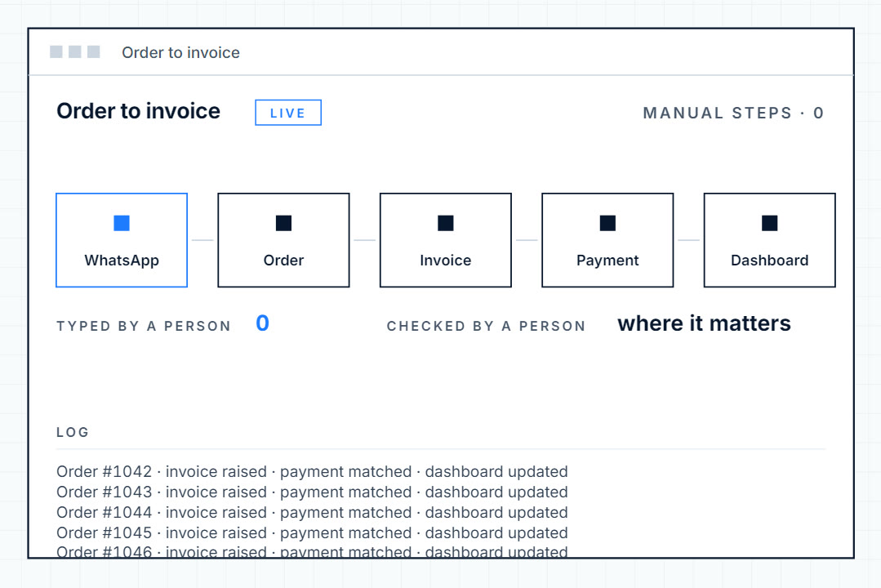Click the blue '0' typed-by-person value

(262, 323)
